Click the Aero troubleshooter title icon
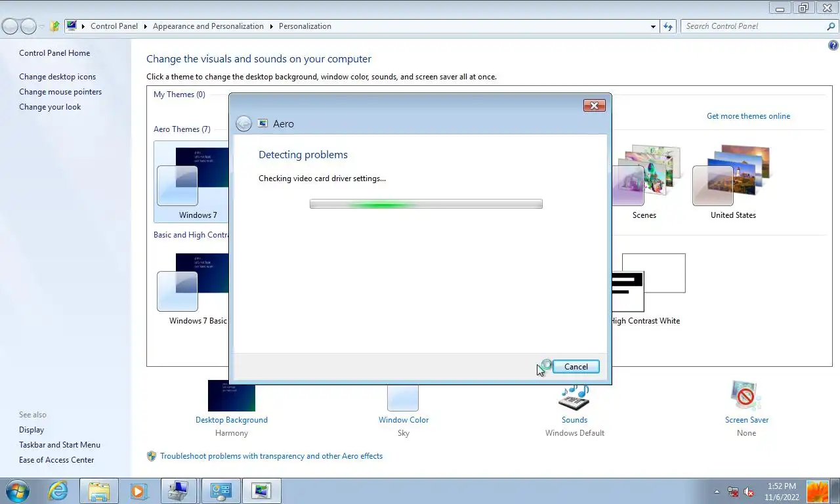 click(x=262, y=123)
